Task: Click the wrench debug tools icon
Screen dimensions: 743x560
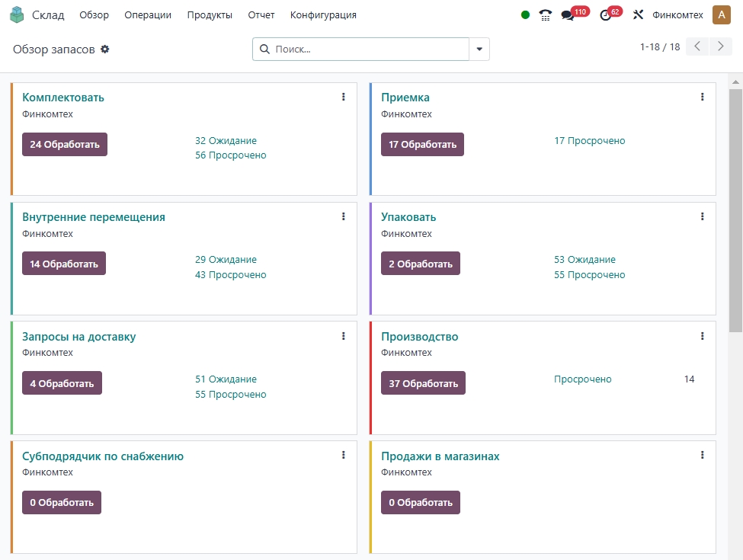Action: point(639,15)
